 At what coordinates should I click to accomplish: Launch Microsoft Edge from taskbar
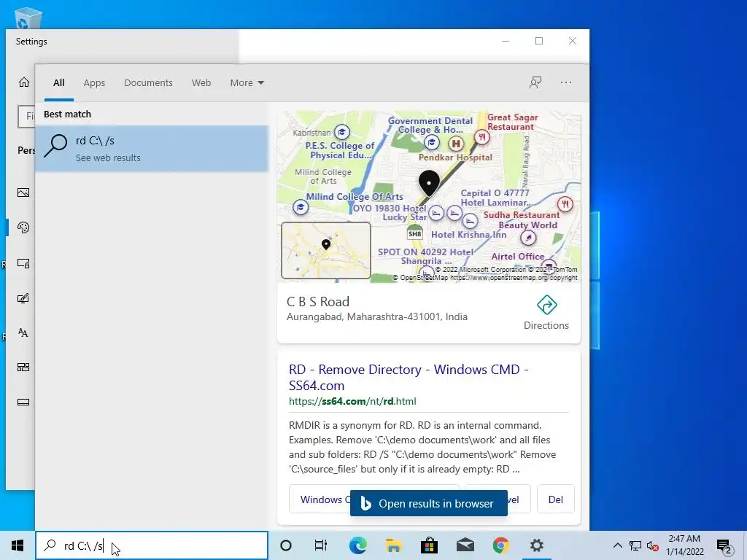357,545
